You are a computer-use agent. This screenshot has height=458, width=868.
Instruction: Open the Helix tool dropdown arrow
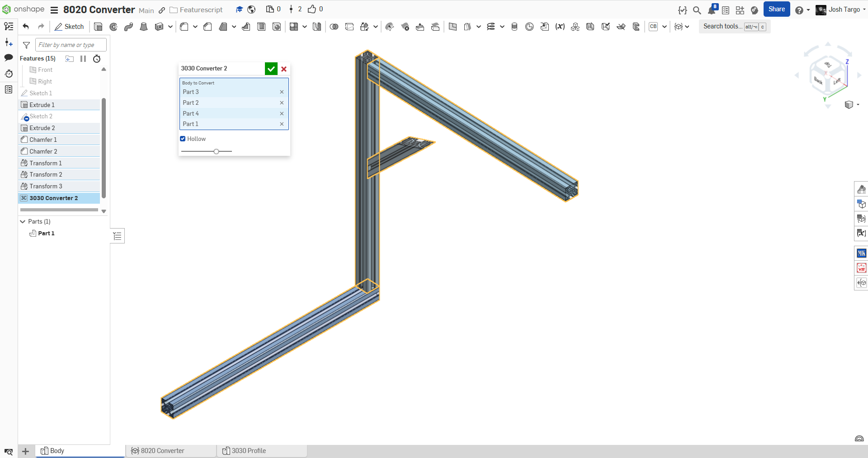tap(502, 27)
